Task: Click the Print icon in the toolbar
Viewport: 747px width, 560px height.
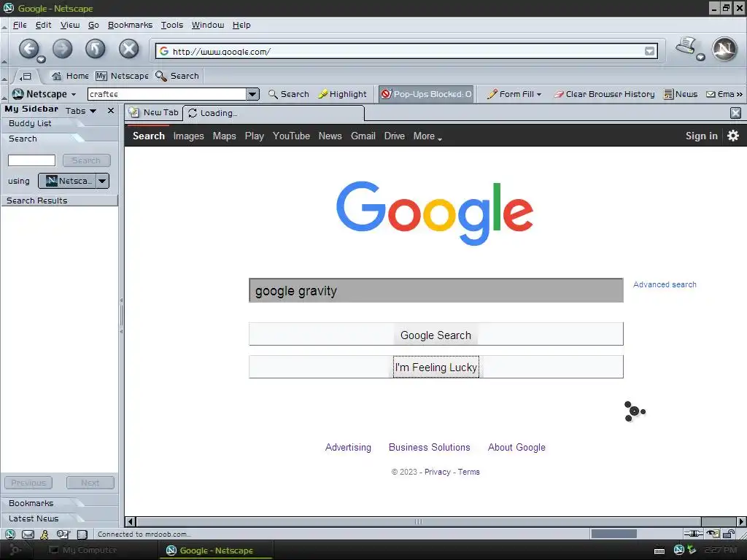Action: pyautogui.click(x=686, y=46)
